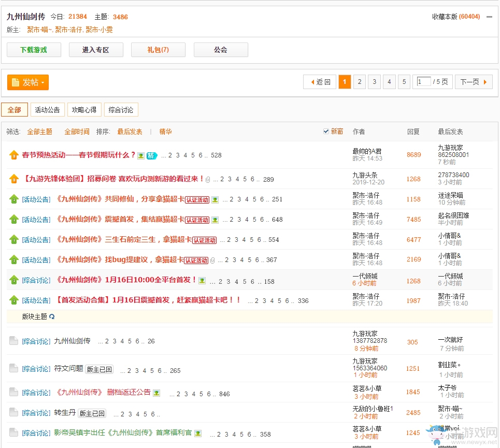Click the 下载游戏 button

click(34, 50)
